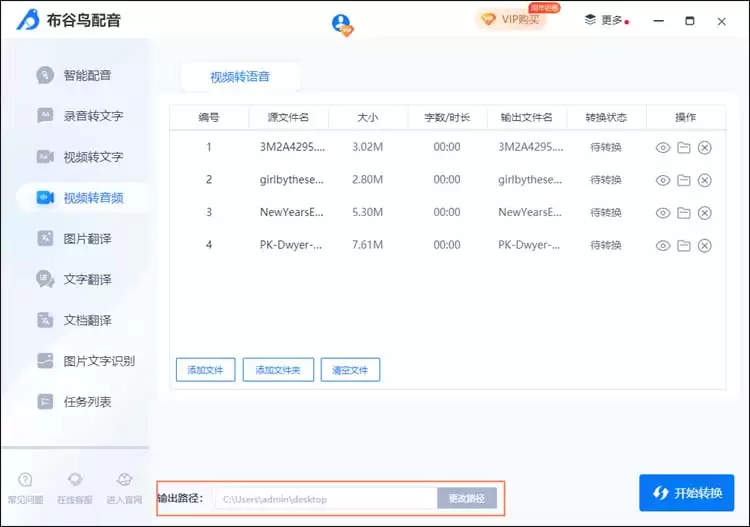Click 清空文件 button
Screen dimensions: 750x527
point(350,370)
